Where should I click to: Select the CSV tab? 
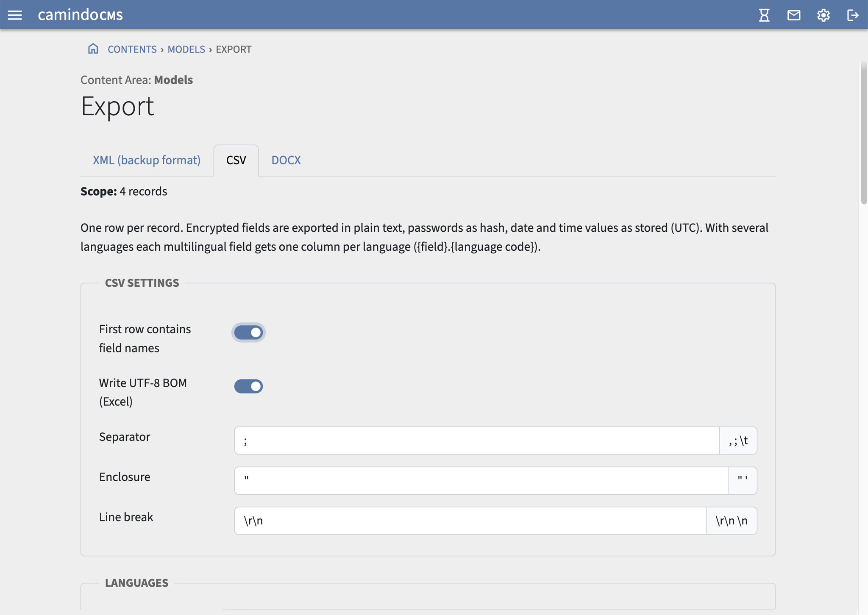pos(236,160)
